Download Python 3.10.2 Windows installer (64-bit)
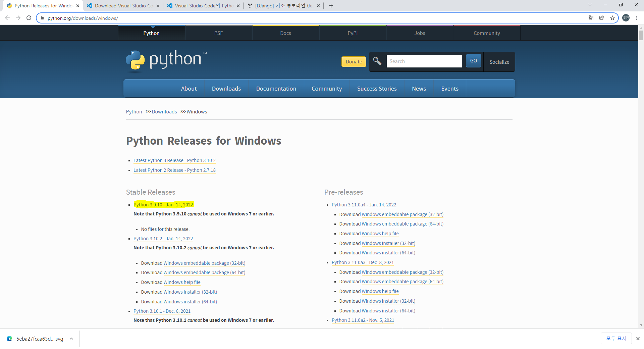Image resolution: width=644 pixels, height=349 pixels. [190, 302]
